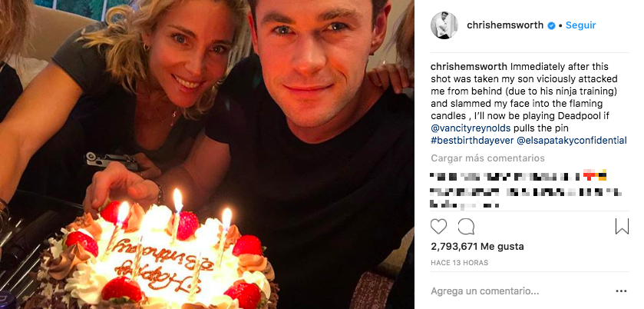Screen dimensions: 644x309
Task: Open the three-dot more options menu
Action: coord(621,291)
